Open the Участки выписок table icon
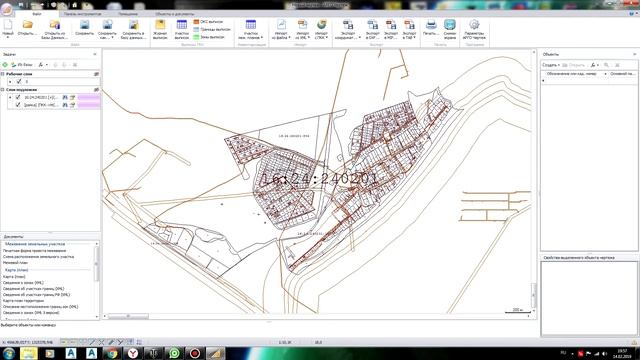640x360 pixels. 182,29
